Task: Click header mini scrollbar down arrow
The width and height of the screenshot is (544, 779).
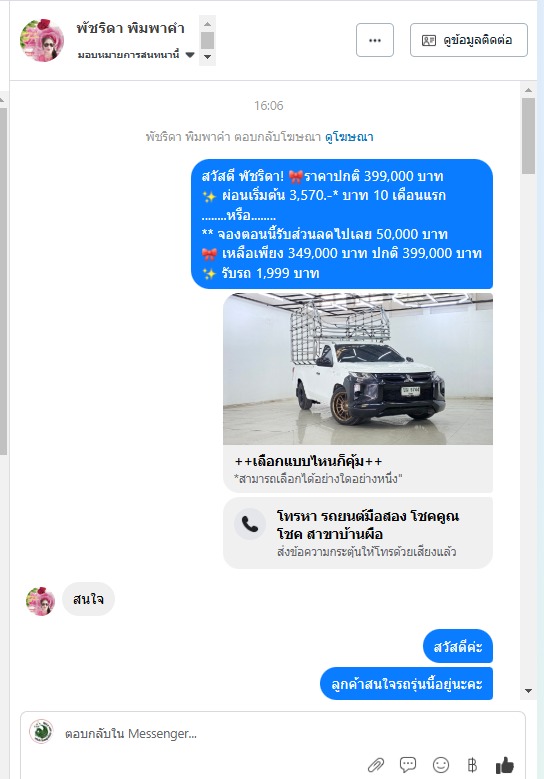Action: (208, 57)
